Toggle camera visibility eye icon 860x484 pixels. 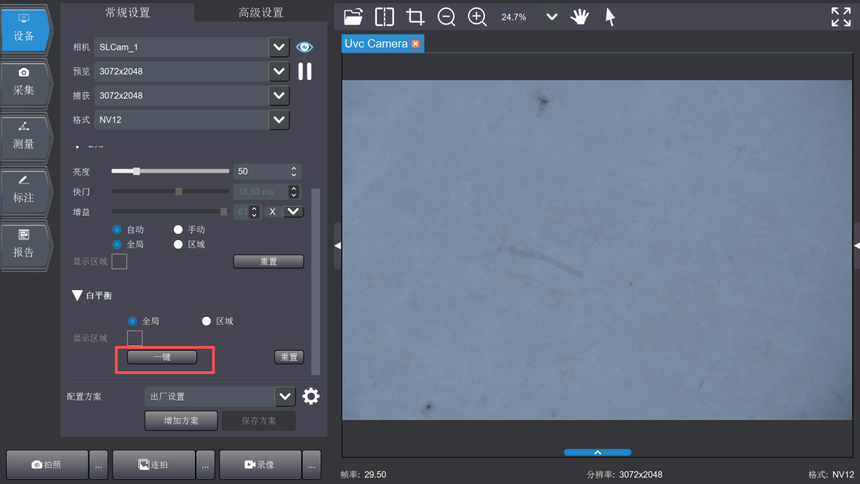point(305,47)
